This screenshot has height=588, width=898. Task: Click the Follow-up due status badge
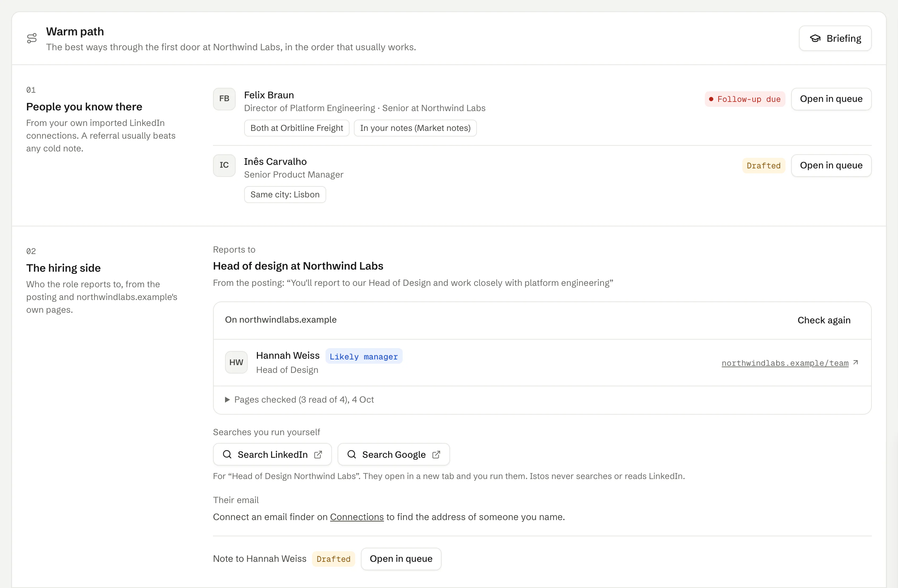[x=744, y=99]
